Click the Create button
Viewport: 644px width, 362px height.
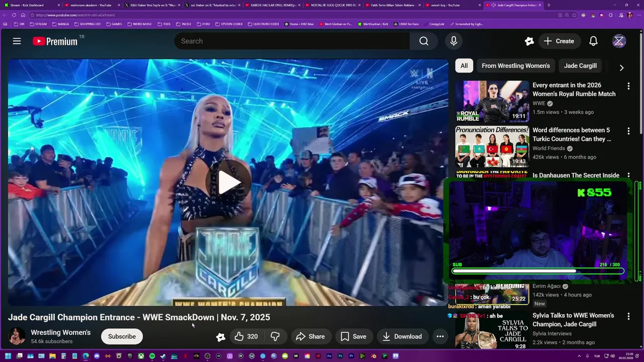(x=558, y=41)
